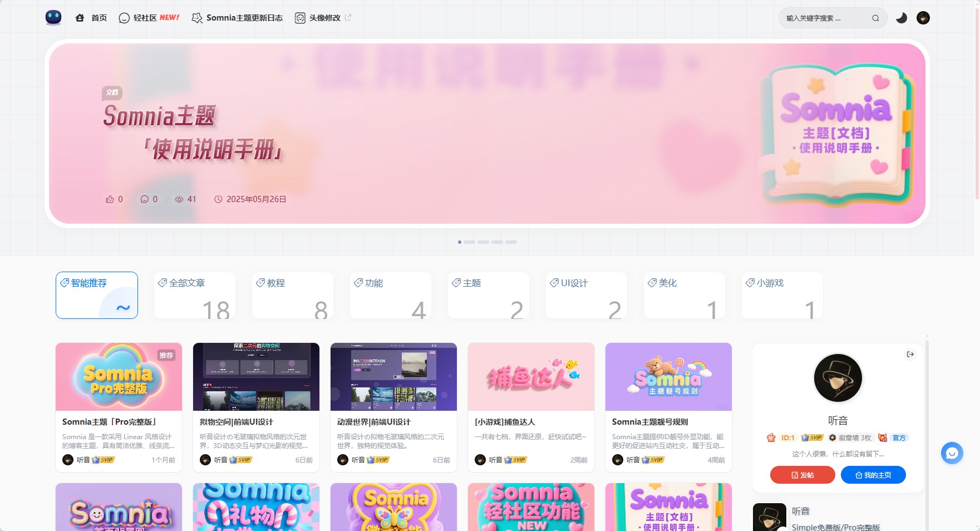This screenshot has width=980, height=531.
Task: Click the search magnifier icon
Action: [x=875, y=18]
